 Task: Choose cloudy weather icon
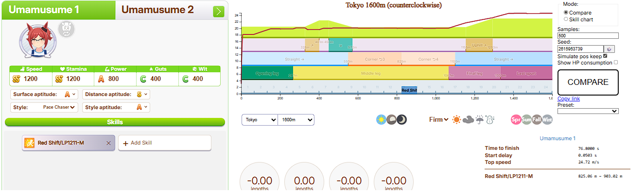(468, 119)
